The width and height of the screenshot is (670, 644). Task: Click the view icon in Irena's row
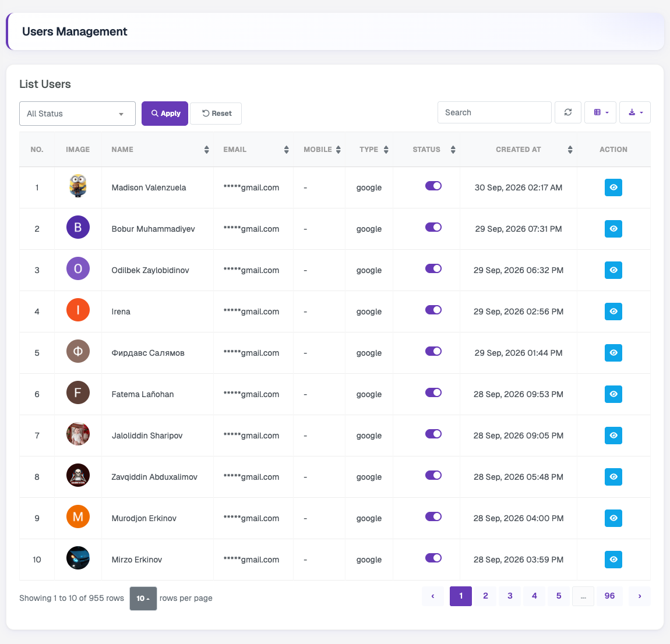point(613,312)
